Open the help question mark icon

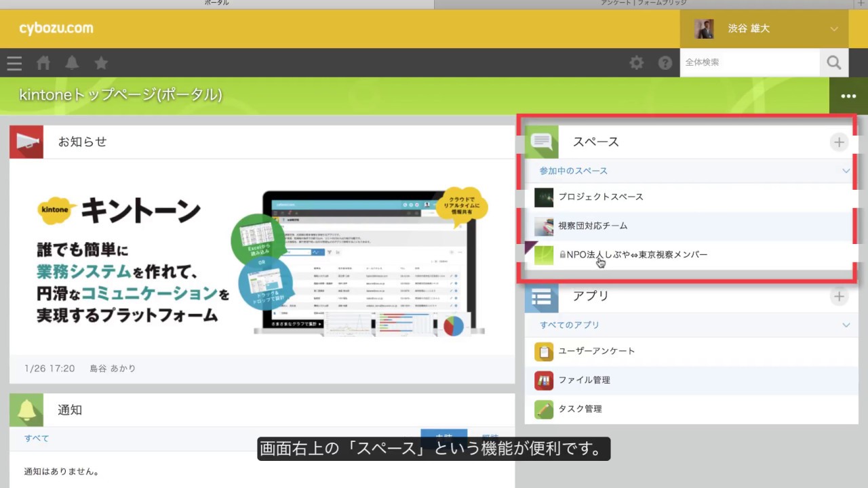[x=665, y=63]
